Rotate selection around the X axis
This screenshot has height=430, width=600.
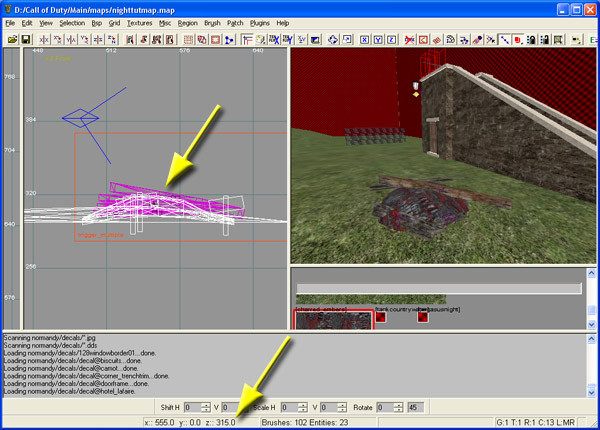point(57,39)
